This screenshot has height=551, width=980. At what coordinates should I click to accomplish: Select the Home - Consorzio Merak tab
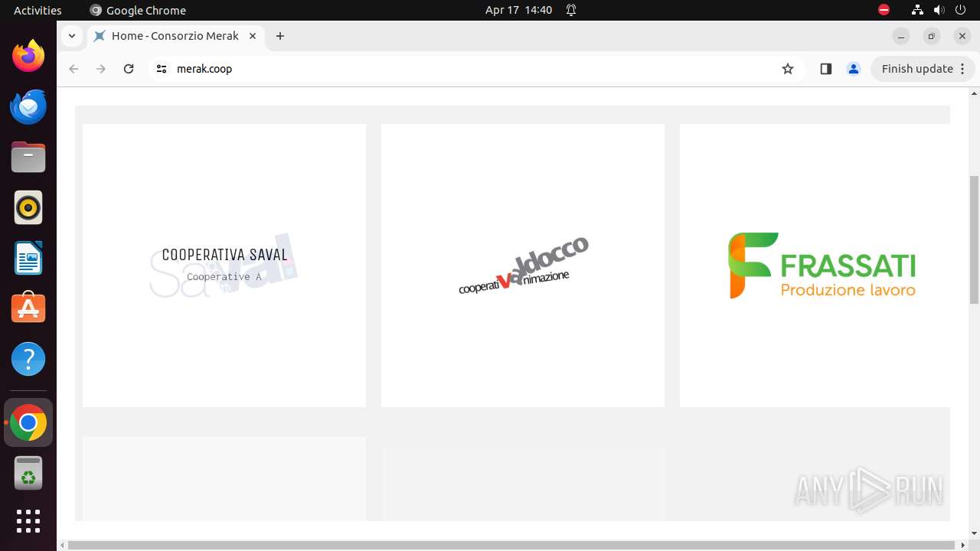click(176, 36)
